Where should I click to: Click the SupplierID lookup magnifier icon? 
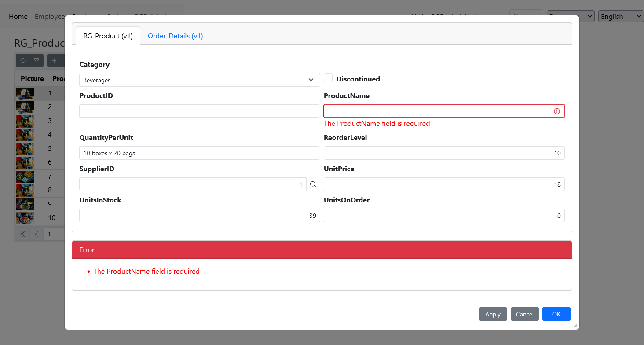[x=313, y=184]
